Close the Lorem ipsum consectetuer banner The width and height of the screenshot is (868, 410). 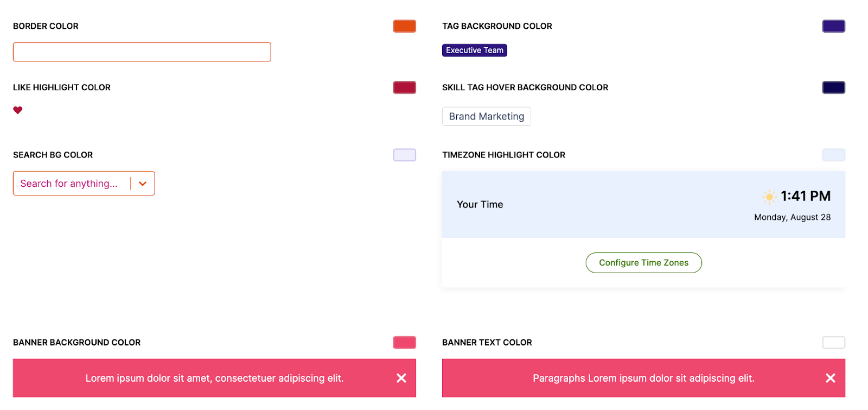pos(401,378)
